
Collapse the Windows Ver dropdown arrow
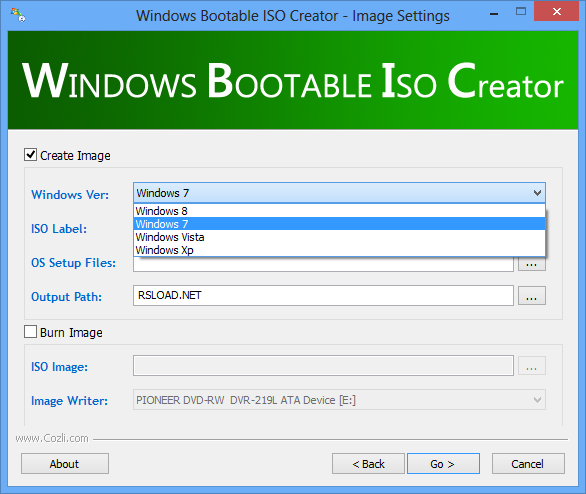[x=537, y=193]
